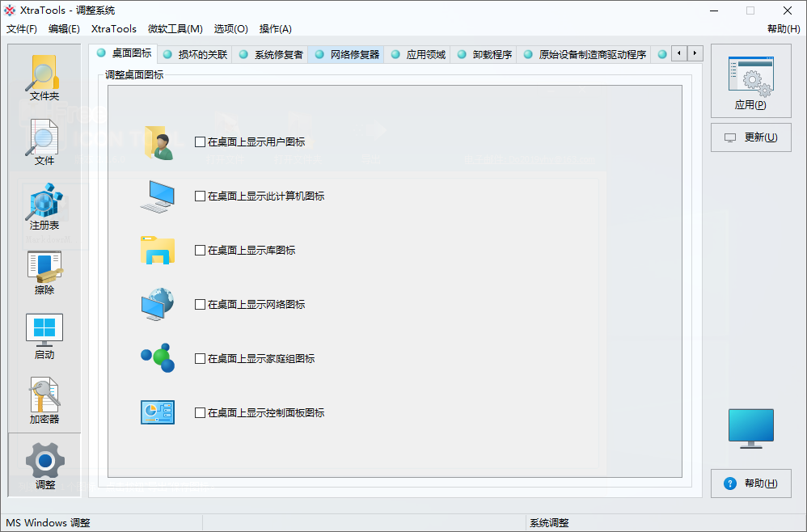807x532 pixels.
Task: Click the 帮助(H) button at bottom right
Action: [750, 483]
